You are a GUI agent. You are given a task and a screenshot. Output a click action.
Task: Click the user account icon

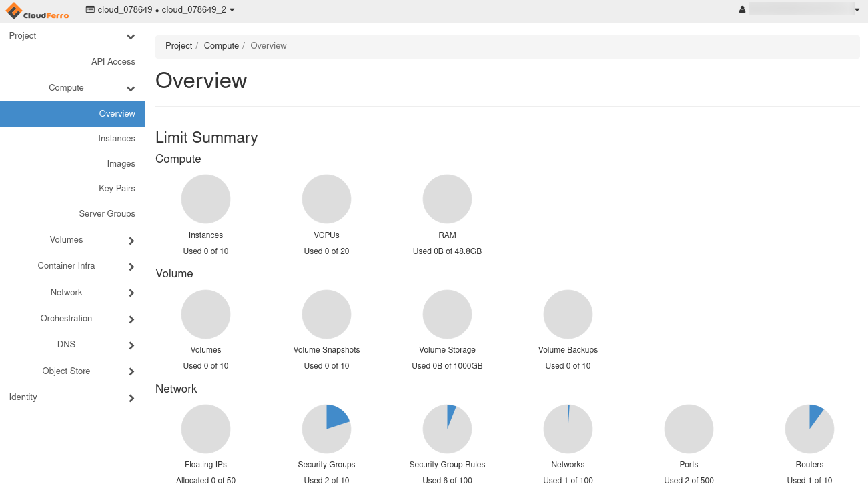pos(742,10)
